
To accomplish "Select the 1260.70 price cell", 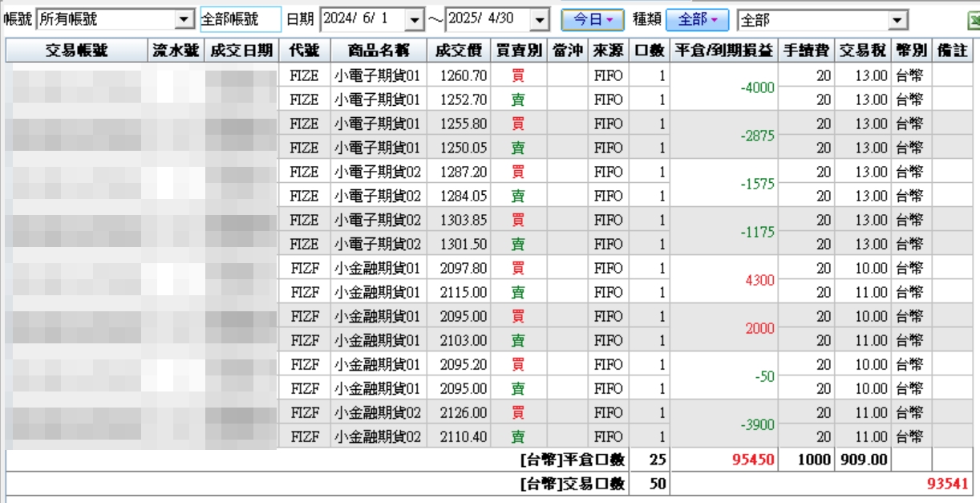I will (x=458, y=76).
